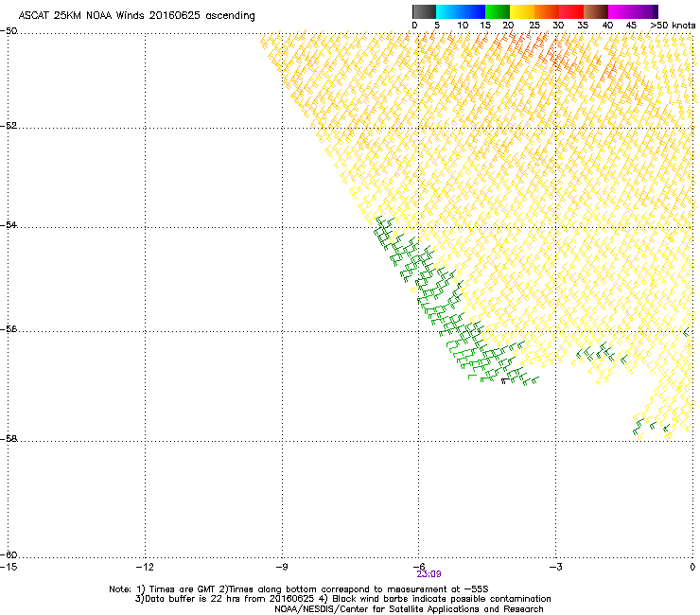
Task: Click the longitude axis label '-6'
Action: tap(418, 567)
